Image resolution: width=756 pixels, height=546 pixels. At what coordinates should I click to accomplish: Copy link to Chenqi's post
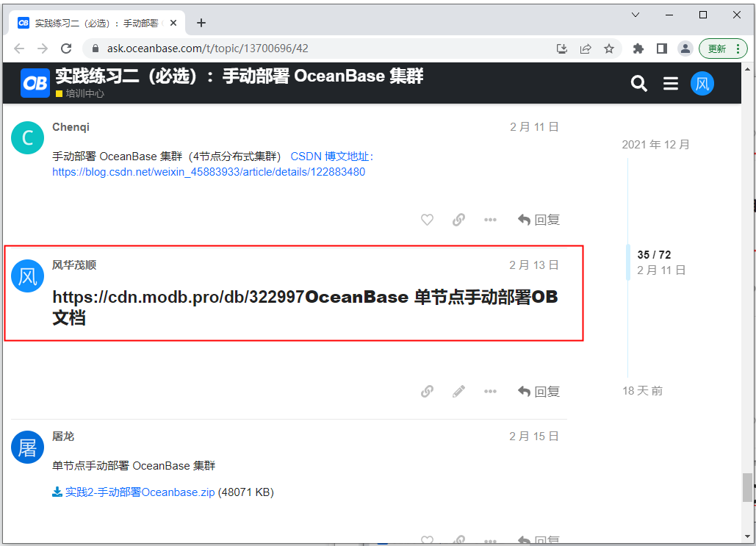point(458,220)
